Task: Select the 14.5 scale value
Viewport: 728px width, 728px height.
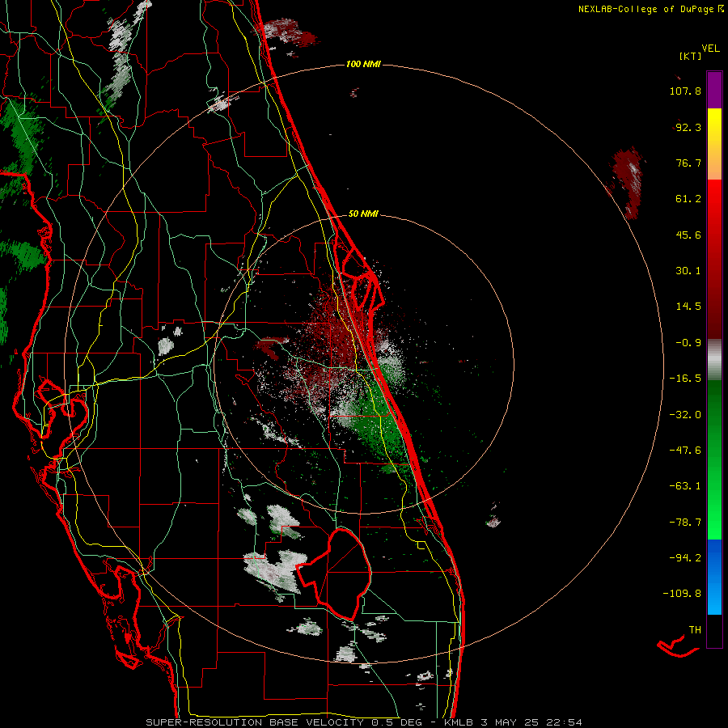Action: (x=688, y=307)
